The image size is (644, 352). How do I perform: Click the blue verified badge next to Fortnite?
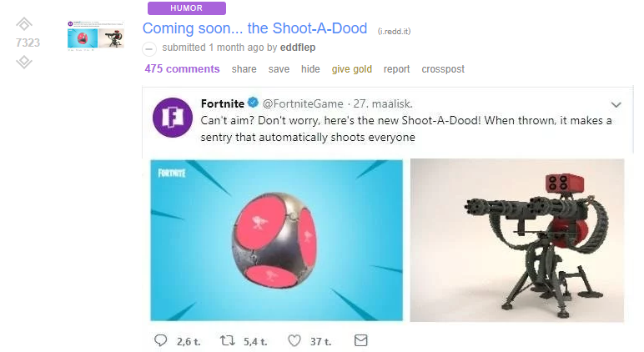coord(253,103)
